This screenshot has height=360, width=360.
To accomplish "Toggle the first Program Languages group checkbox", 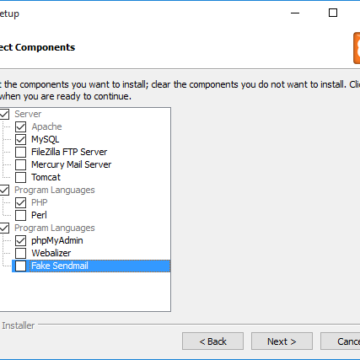I will [4, 190].
